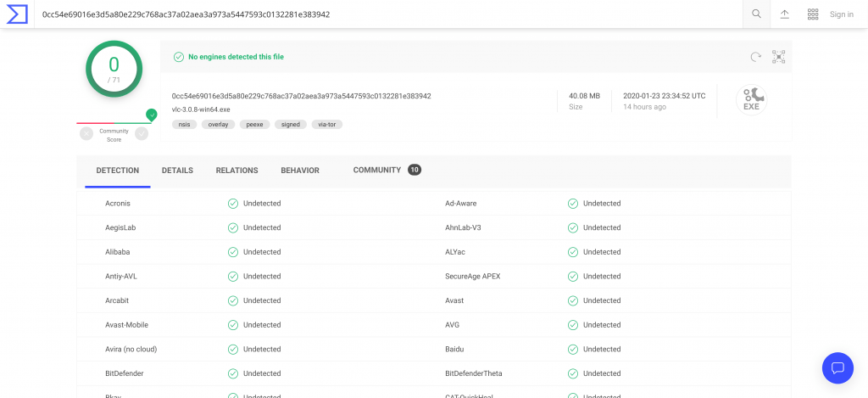The height and width of the screenshot is (398, 868).
Task: Click the SHA-256 hash under the banner
Action: (302, 96)
